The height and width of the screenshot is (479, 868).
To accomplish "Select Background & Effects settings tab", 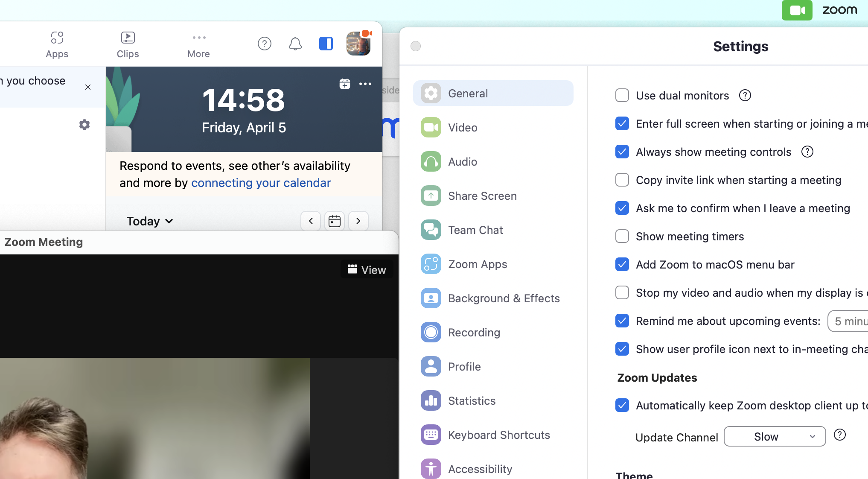I will [504, 298].
